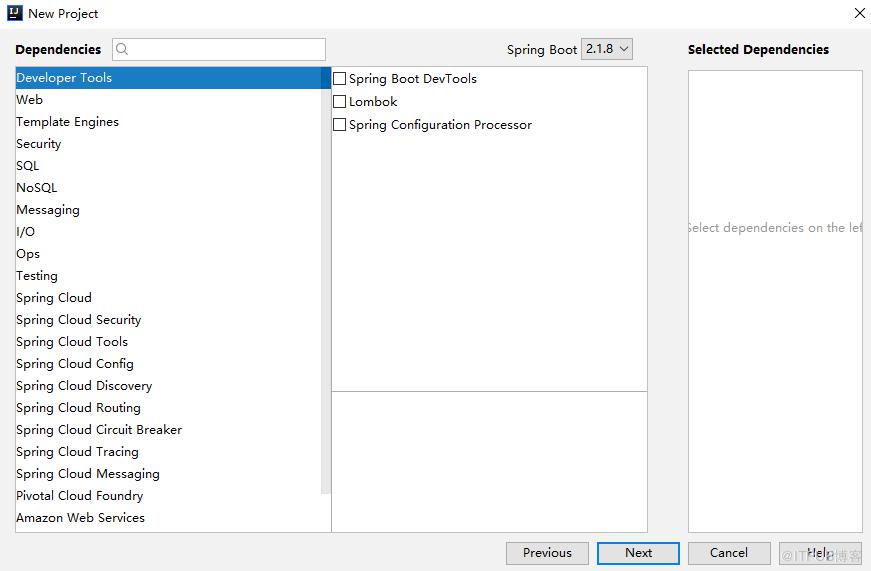Tick the Lombok dependency checkbox

[x=339, y=102]
